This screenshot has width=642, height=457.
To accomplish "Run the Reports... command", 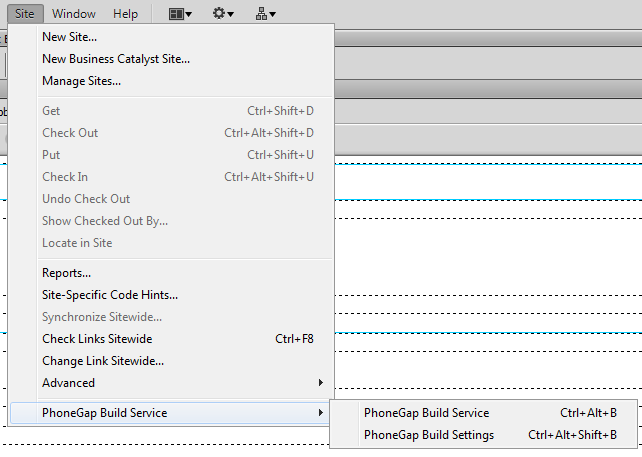I will coord(66,273).
